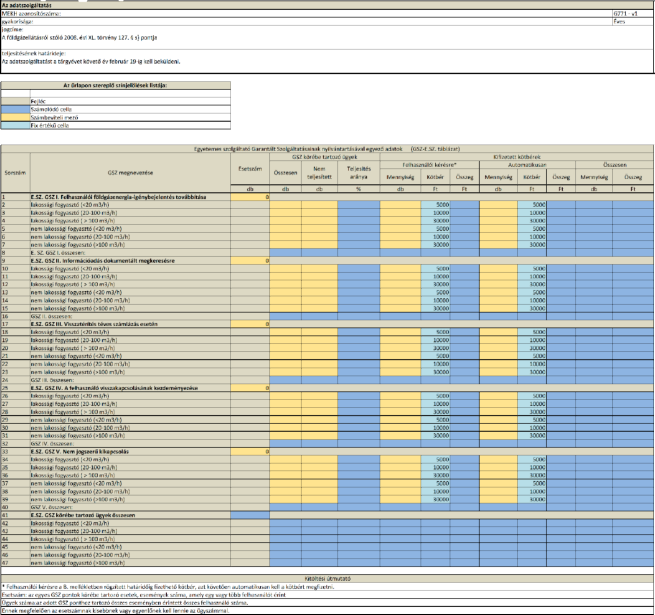Click the beige swatch beside 'Fejléc'
The width and height of the screenshot is (655, 615).
click(x=15, y=102)
